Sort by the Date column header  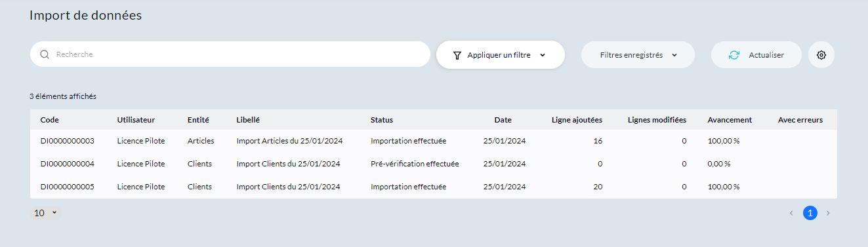point(503,120)
